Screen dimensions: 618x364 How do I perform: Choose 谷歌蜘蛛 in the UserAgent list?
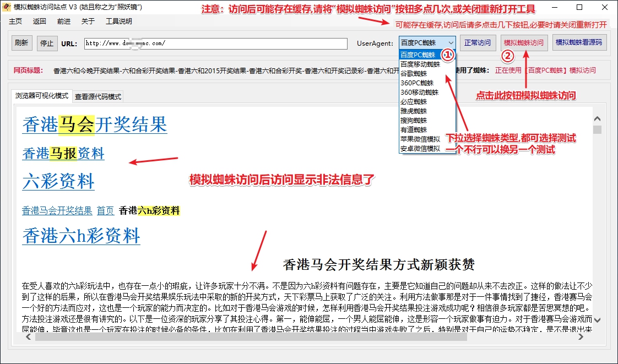tap(413, 74)
